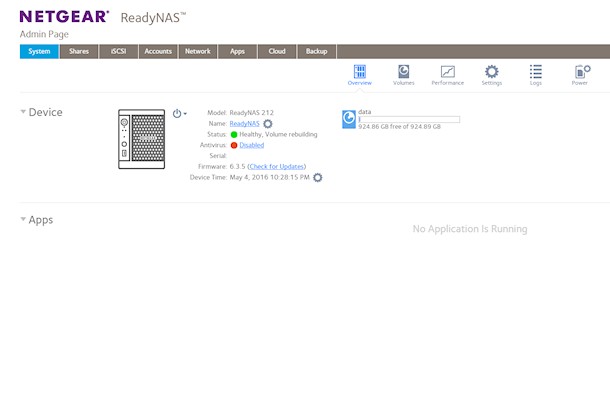Open the Volumes section
Viewport: 610px width, 406px height.
[x=403, y=74]
